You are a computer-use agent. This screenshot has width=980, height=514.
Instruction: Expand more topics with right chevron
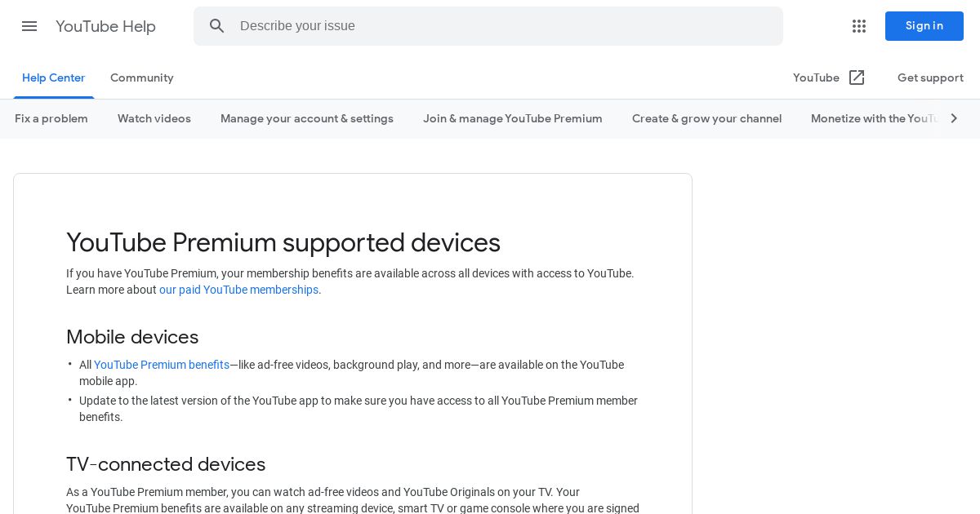click(x=953, y=118)
